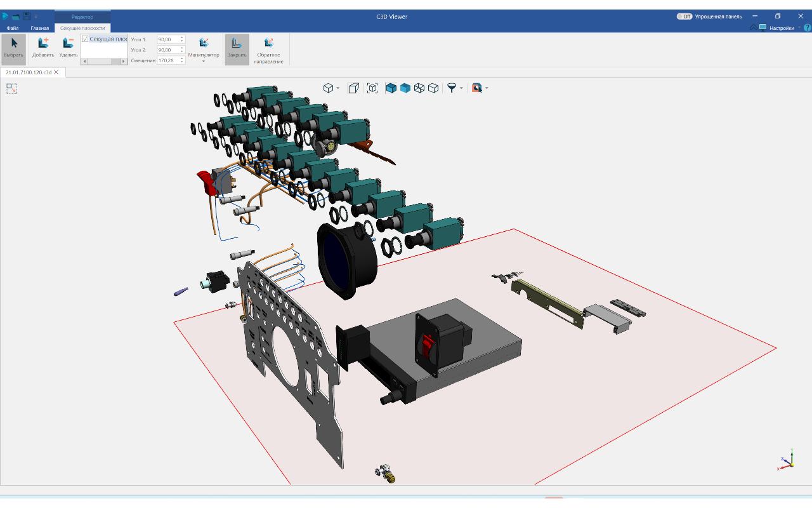
Task: Close the 21.01.7100.120.c3d document tab
Action: [x=56, y=72]
